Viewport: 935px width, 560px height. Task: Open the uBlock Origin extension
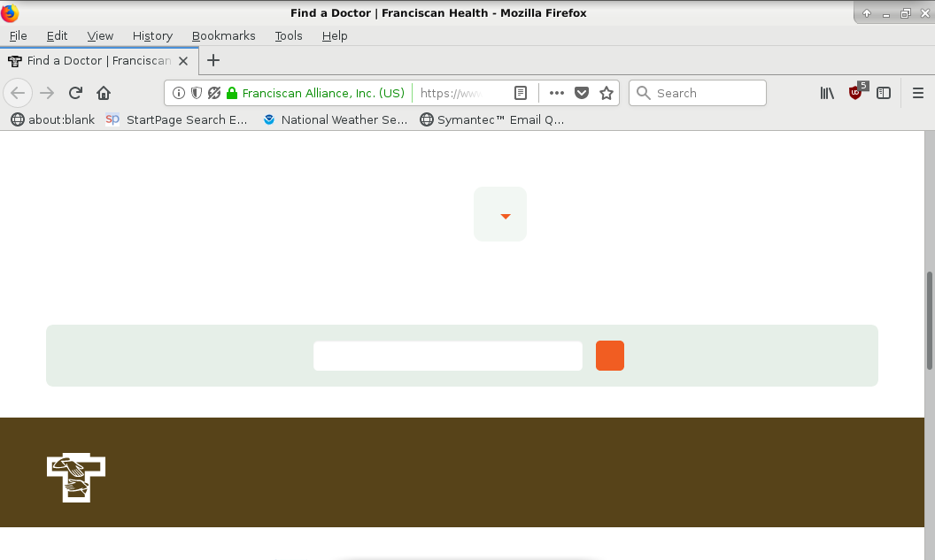pyautogui.click(x=855, y=93)
